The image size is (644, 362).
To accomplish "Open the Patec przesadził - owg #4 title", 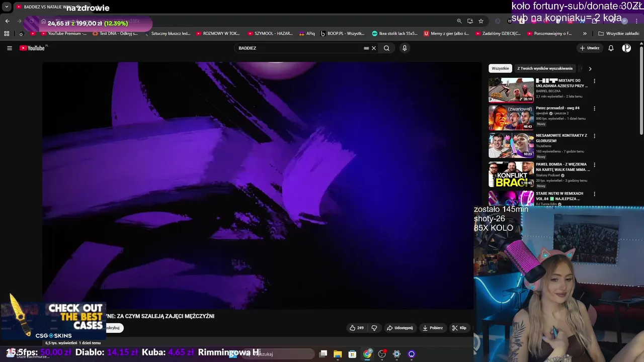I will [557, 108].
